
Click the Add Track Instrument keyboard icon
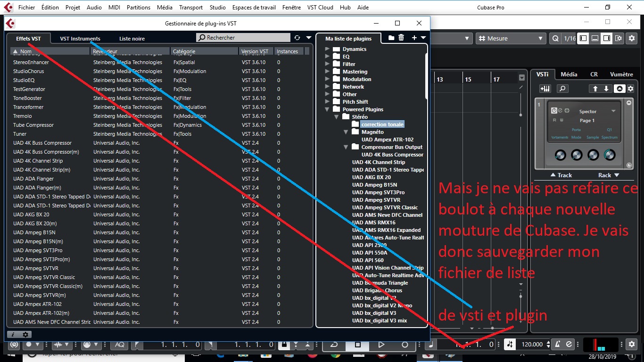(x=545, y=89)
